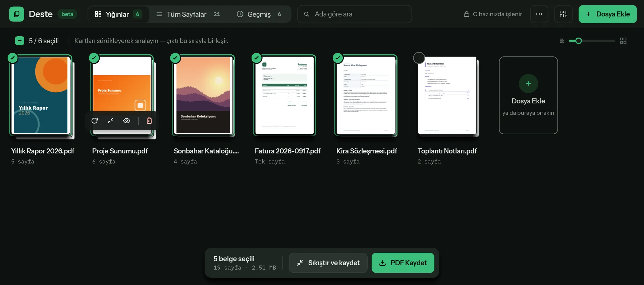This screenshot has height=285, width=644.
Task: Click the Kira Sözleşmesi.pdf file name
Action: 367,151
